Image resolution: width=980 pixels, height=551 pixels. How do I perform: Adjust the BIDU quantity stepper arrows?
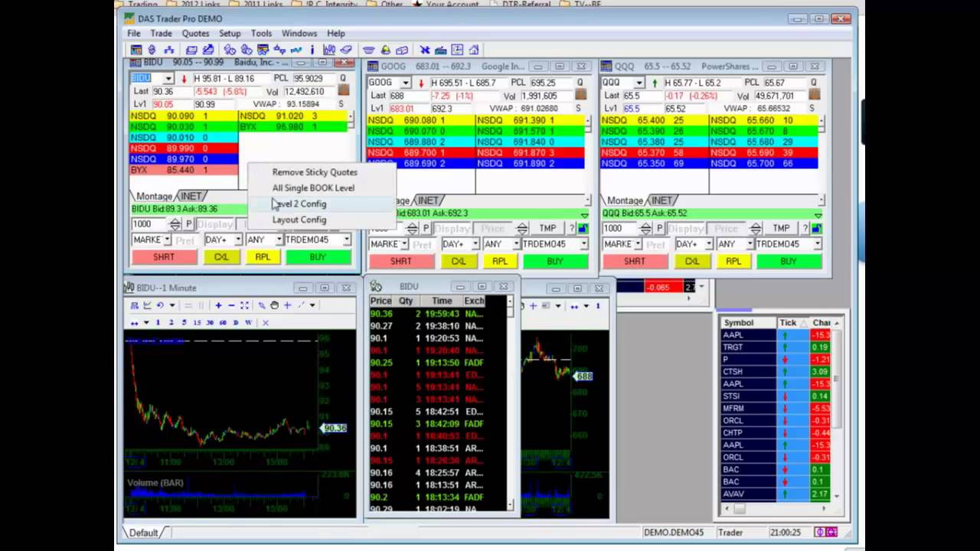pyautogui.click(x=175, y=224)
